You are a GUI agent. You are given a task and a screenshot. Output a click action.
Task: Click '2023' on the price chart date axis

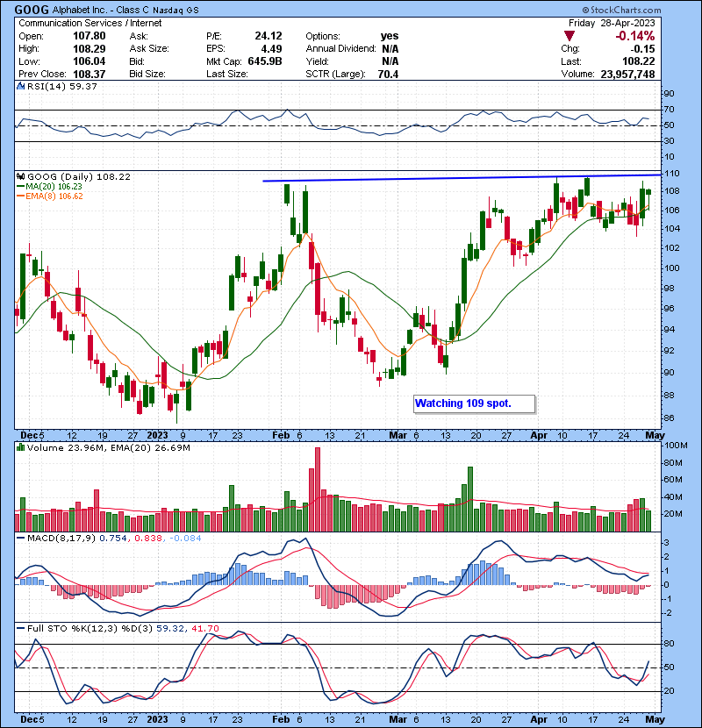point(157,436)
